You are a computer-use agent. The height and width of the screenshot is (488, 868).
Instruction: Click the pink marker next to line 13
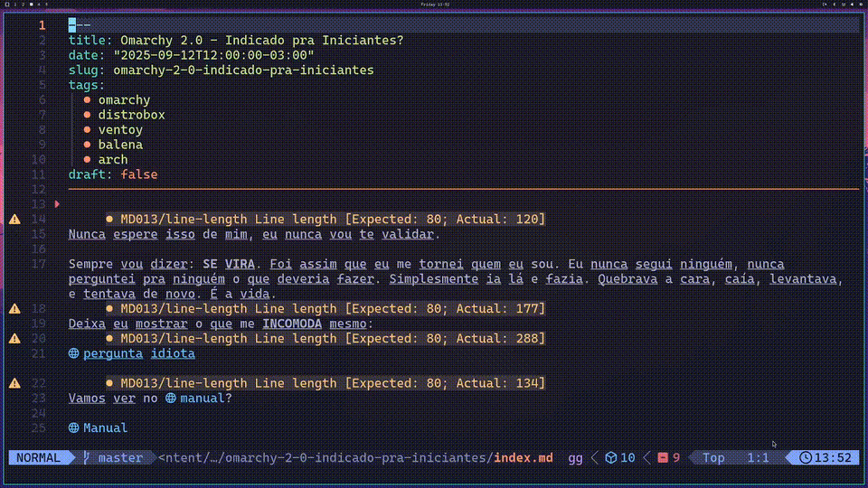coord(57,204)
